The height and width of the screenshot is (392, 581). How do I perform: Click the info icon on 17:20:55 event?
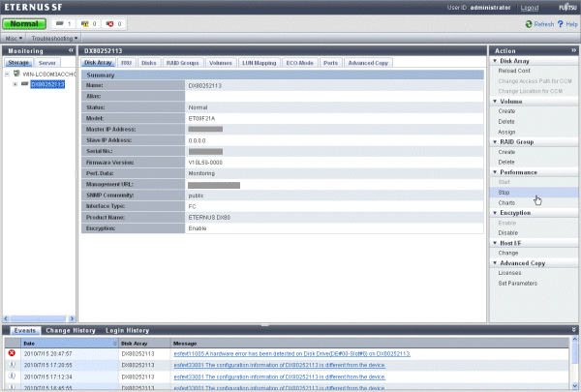(x=12, y=365)
